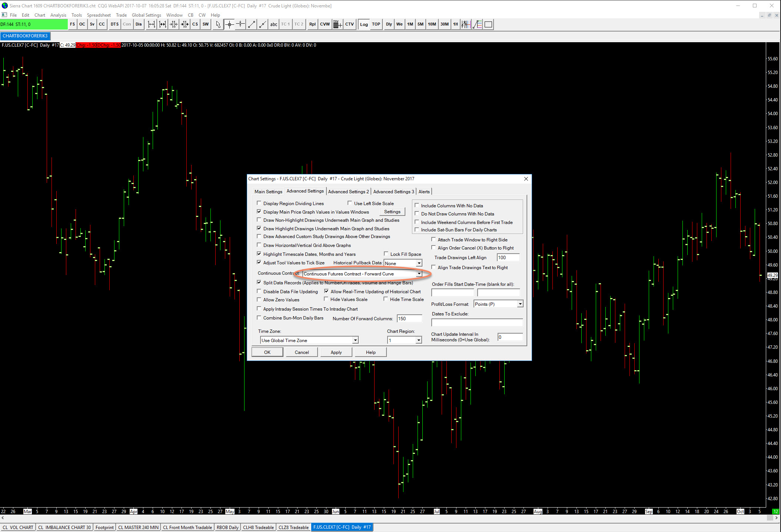
Task: Check Include Columns With No Data
Action: pyautogui.click(x=417, y=205)
